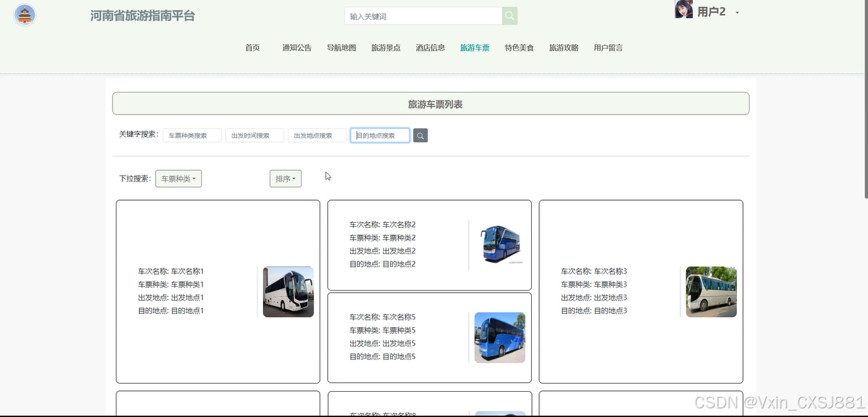868x417 pixels.
Task: Click the 车次名称1 bus thumbnail
Action: point(288,292)
